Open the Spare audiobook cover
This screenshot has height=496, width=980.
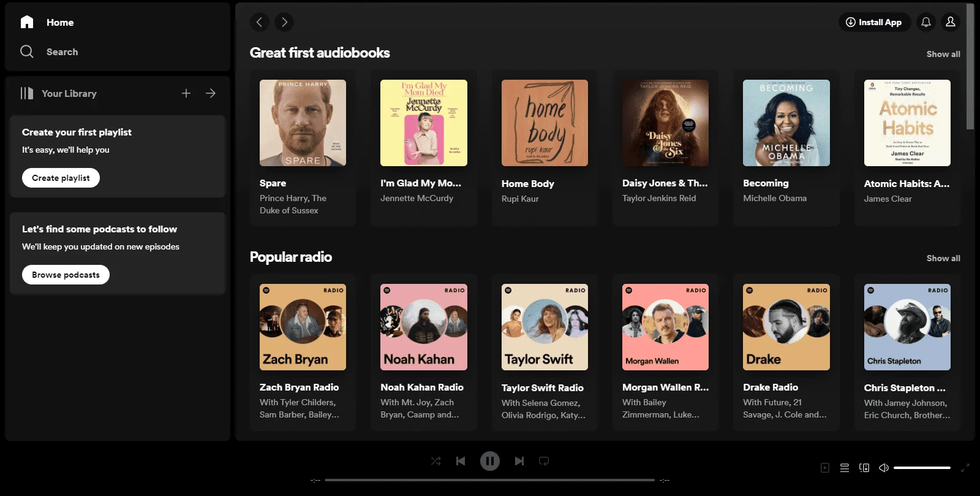[x=303, y=123]
